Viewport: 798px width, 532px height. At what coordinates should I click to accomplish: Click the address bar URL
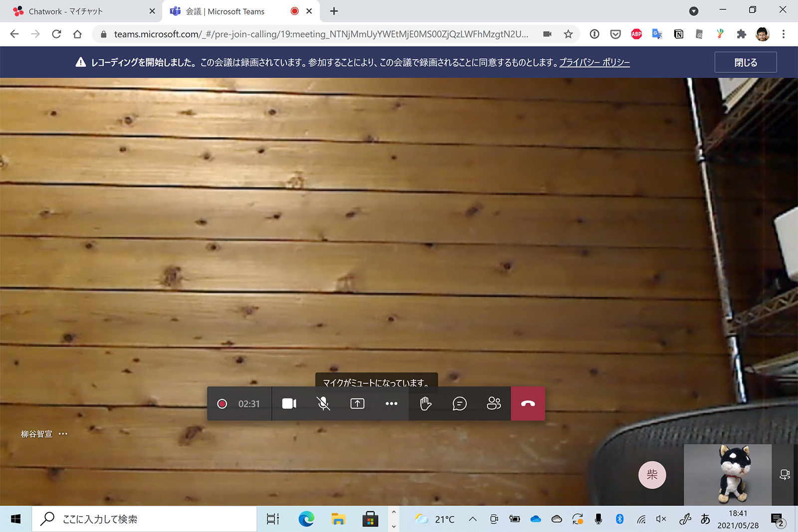(x=321, y=34)
